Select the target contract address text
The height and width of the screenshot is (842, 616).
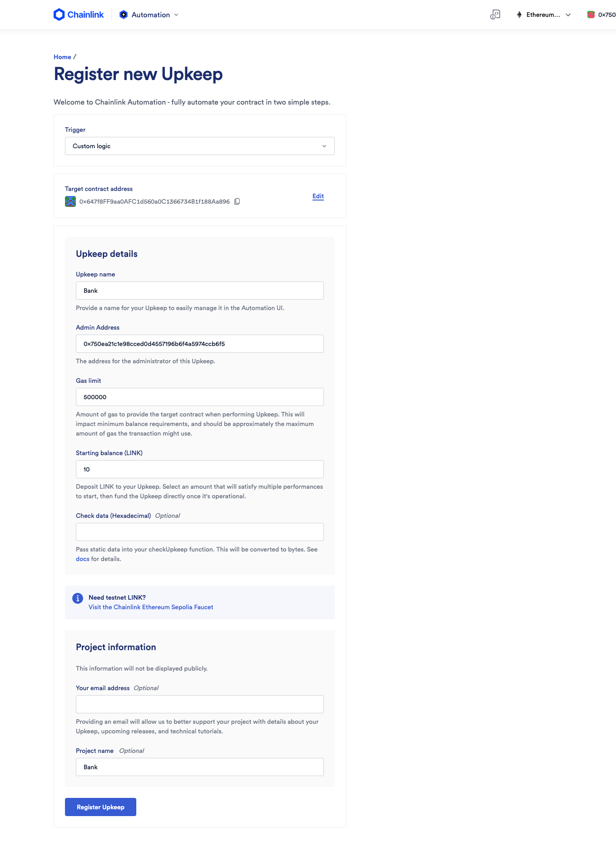tap(154, 201)
